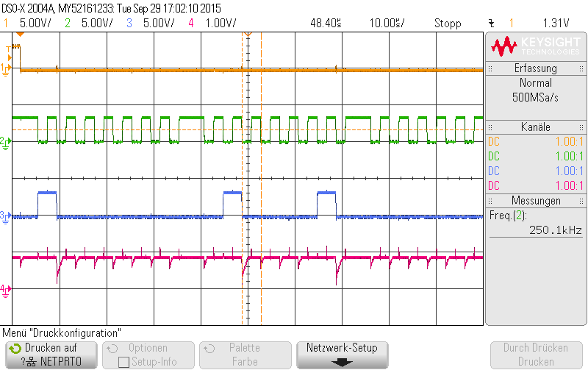Click the Menü Druckkonfiguration label
This screenshot has width=588, height=370.
click(62, 333)
